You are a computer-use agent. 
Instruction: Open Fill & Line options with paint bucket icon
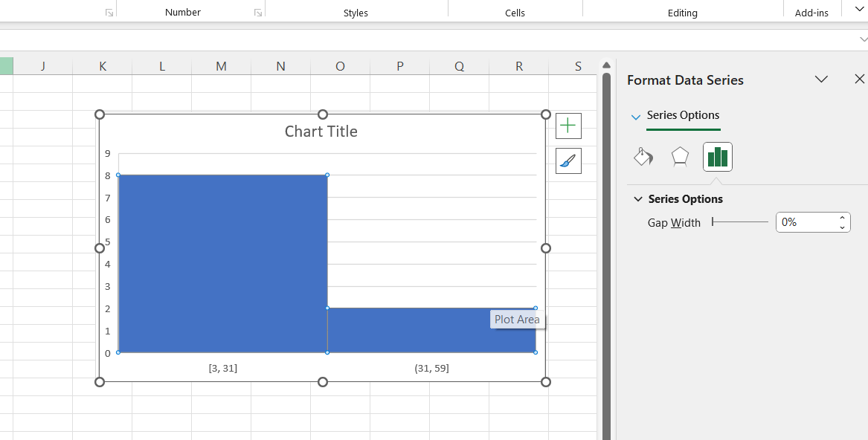pyautogui.click(x=643, y=157)
